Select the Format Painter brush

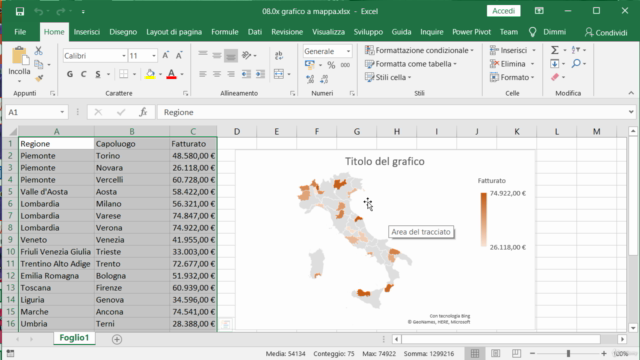pos(39,78)
